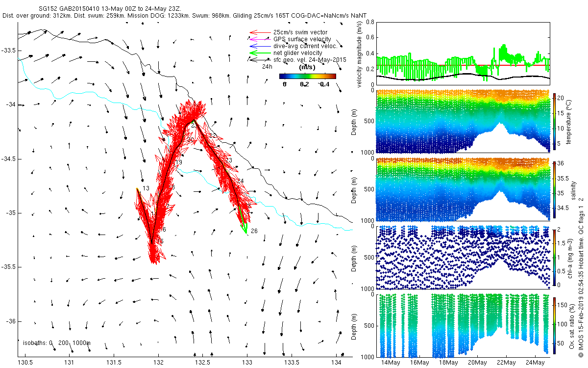Click the '18May' date tick label

[x=448, y=362]
